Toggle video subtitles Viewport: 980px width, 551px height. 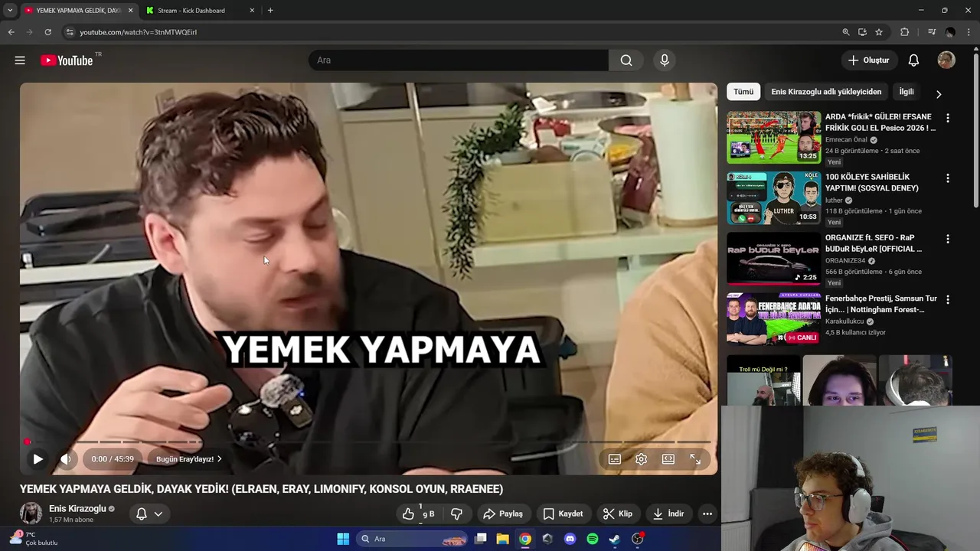coord(614,459)
